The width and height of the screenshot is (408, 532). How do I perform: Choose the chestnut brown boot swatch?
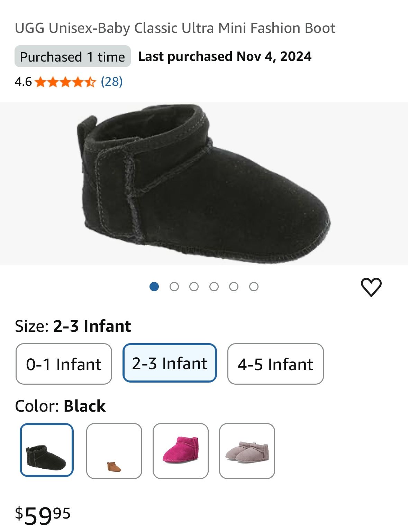(114, 451)
